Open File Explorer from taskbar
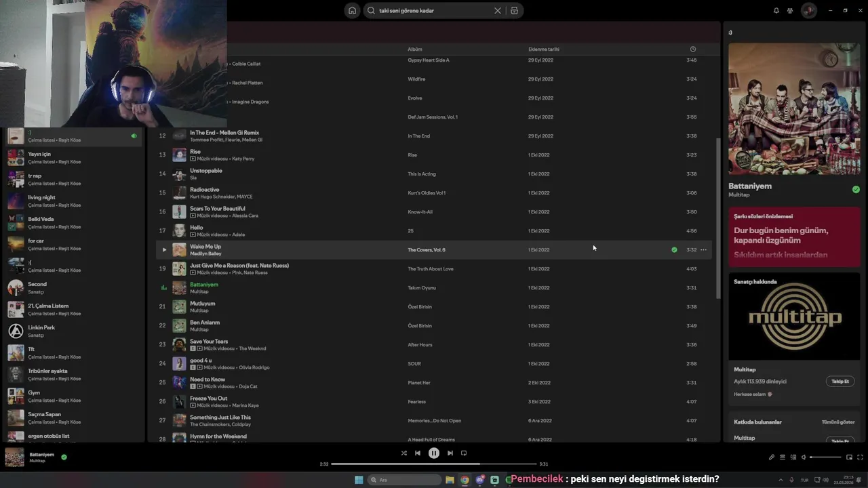This screenshot has width=868, height=488. [x=450, y=480]
